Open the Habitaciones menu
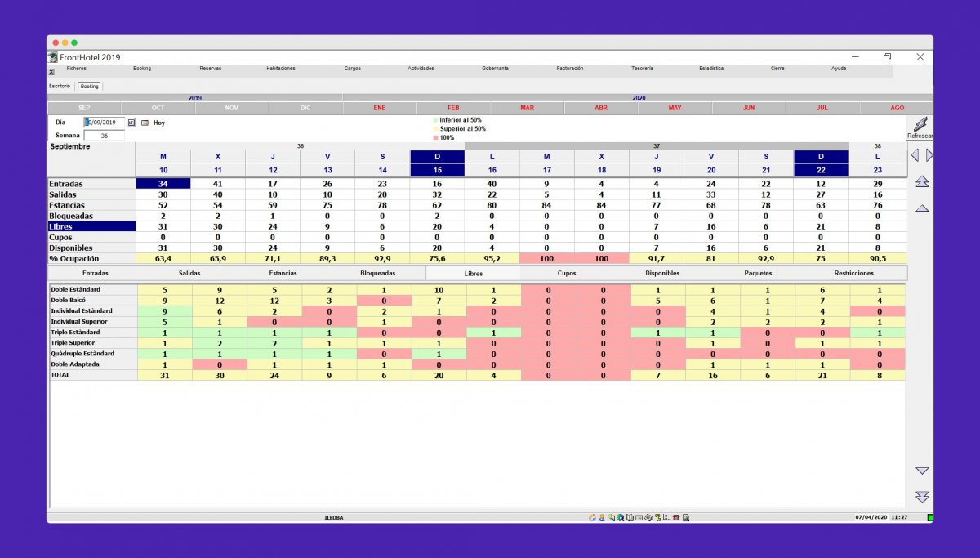Screen dimensions: 980x558 pos(281,69)
